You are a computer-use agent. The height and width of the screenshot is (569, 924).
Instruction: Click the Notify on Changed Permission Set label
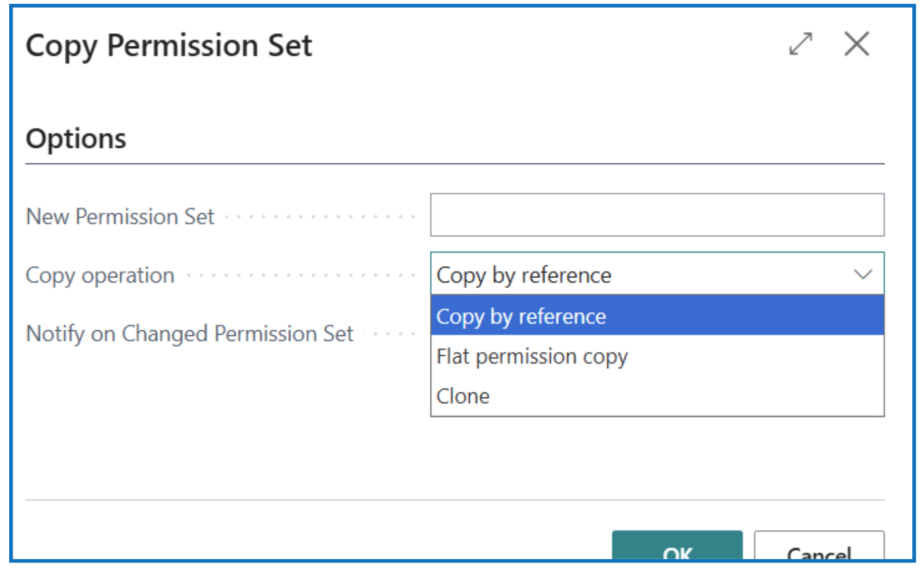pos(189,334)
